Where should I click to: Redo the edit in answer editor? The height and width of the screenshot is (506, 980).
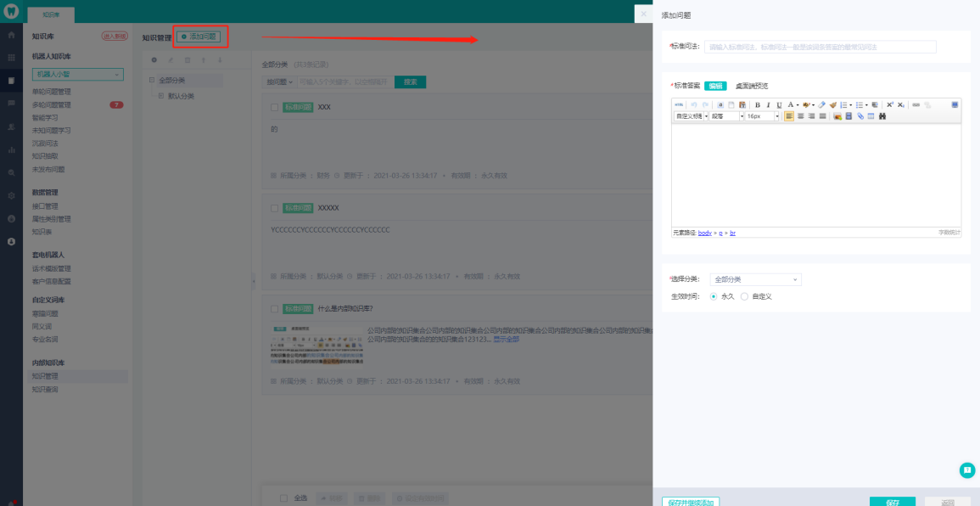coord(705,105)
